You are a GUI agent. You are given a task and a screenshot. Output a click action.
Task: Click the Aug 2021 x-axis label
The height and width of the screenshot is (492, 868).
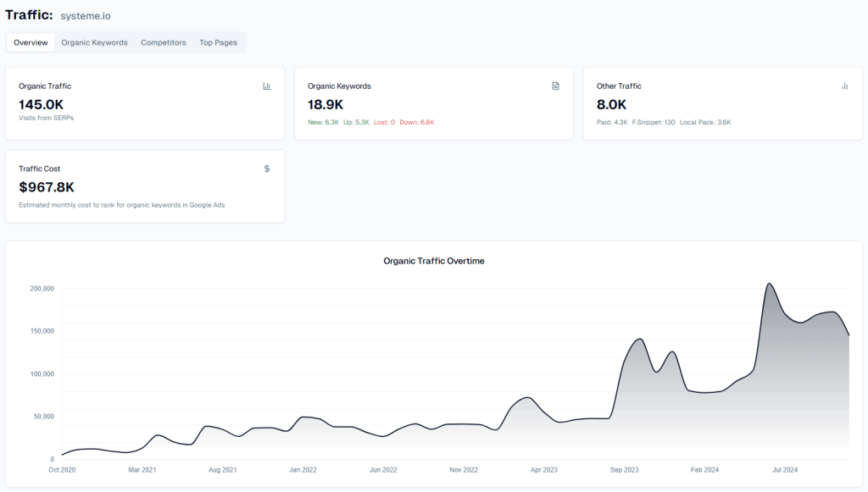click(x=223, y=470)
